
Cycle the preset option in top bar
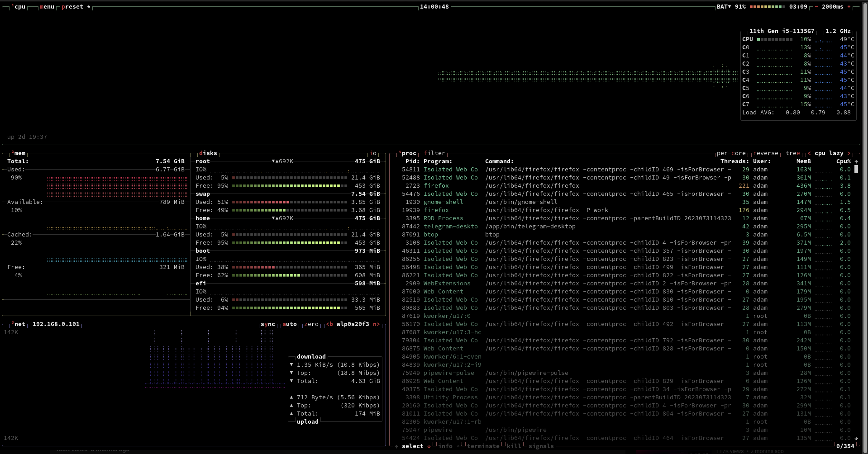(72, 7)
